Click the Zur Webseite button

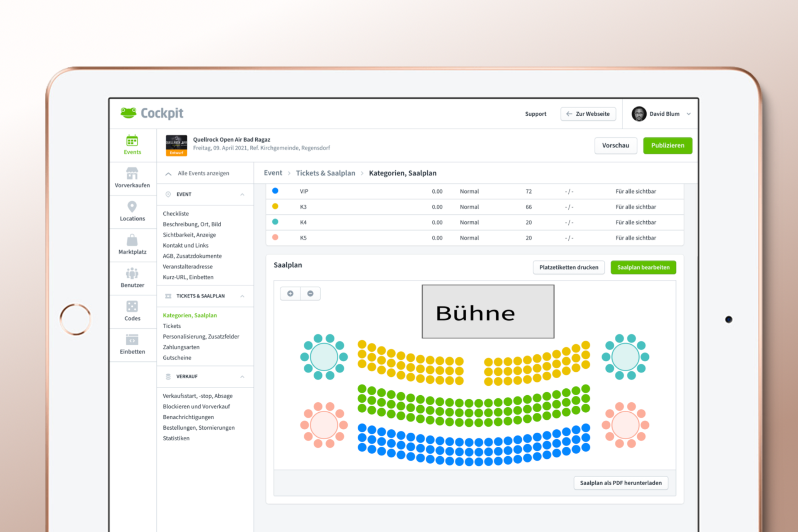pyautogui.click(x=588, y=114)
